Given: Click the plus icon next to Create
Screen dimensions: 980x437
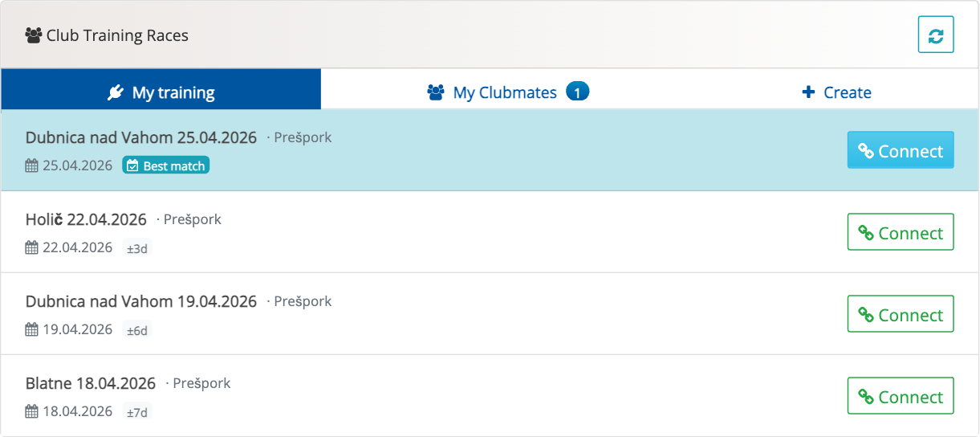Looking at the screenshot, I should [808, 92].
